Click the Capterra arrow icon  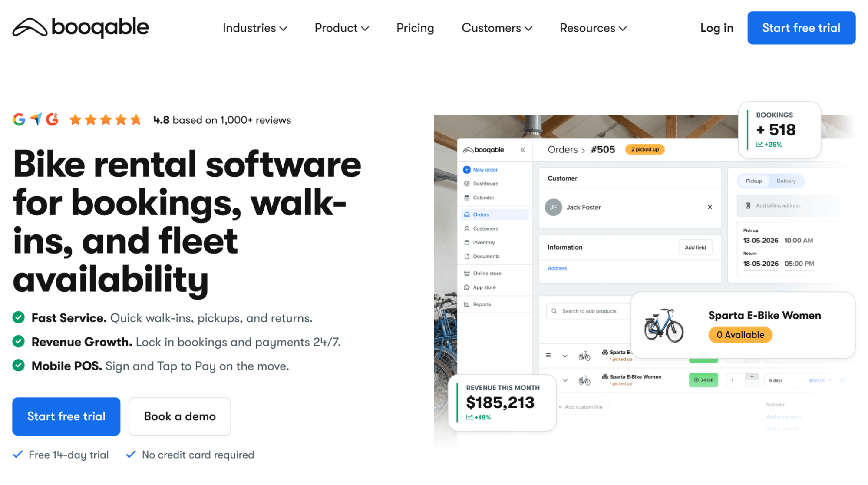(x=36, y=119)
